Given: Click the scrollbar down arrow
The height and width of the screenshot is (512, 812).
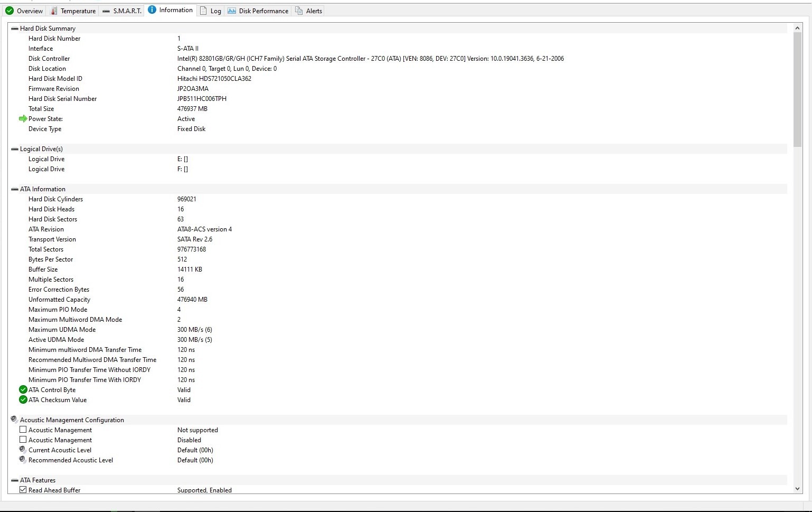Looking at the screenshot, I should click(x=797, y=489).
